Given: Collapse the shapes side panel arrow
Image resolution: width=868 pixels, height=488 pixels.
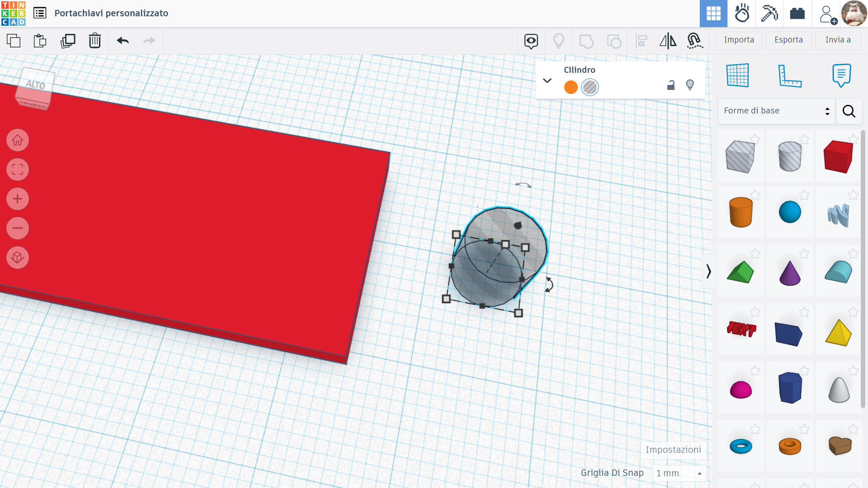Looking at the screenshot, I should click(708, 271).
